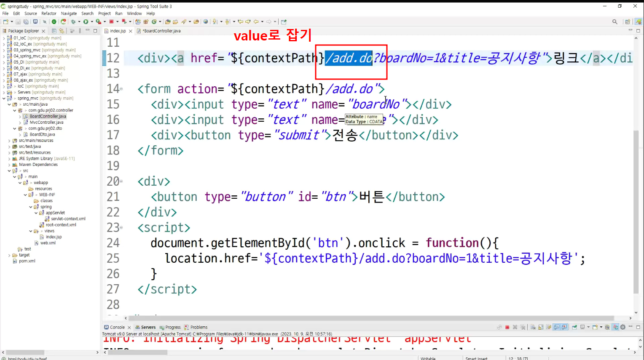Image resolution: width=644 pixels, height=360 pixels.
Task: Toggle show console on standard out change
Action: click(x=556, y=327)
